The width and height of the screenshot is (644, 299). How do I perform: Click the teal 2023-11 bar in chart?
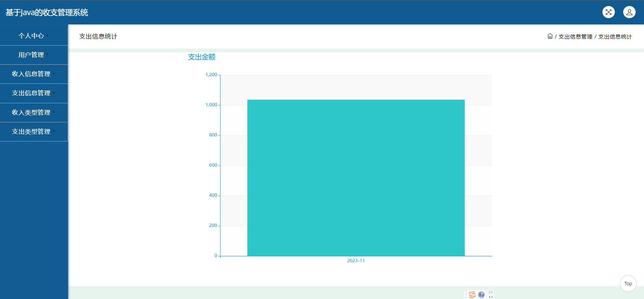[356, 178]
